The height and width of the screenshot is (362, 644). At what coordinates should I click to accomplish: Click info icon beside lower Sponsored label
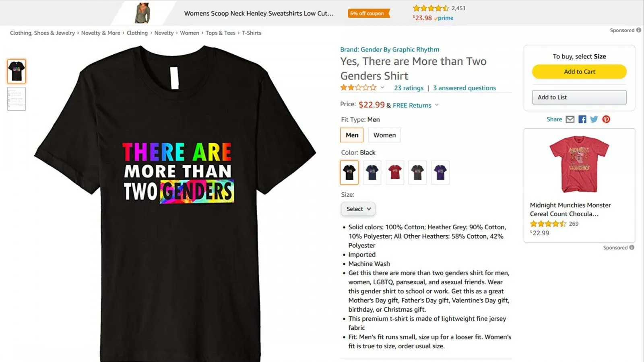click(x=632, y=247)
